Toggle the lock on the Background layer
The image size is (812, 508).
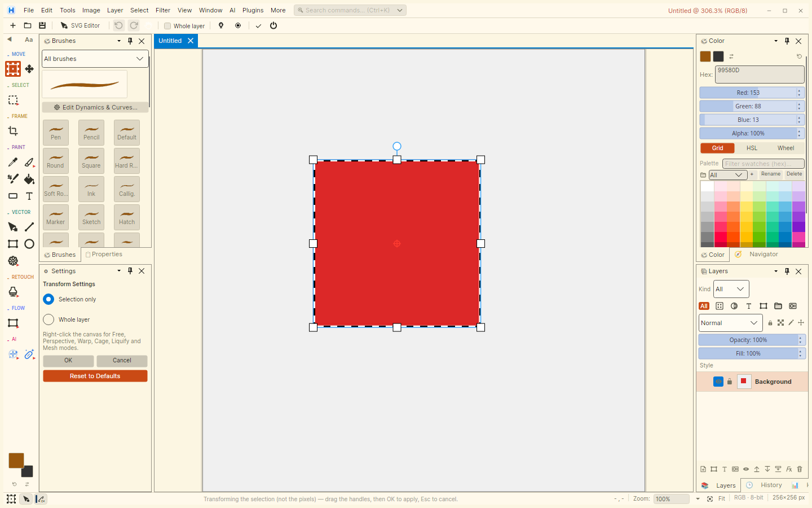click(730, 382)
